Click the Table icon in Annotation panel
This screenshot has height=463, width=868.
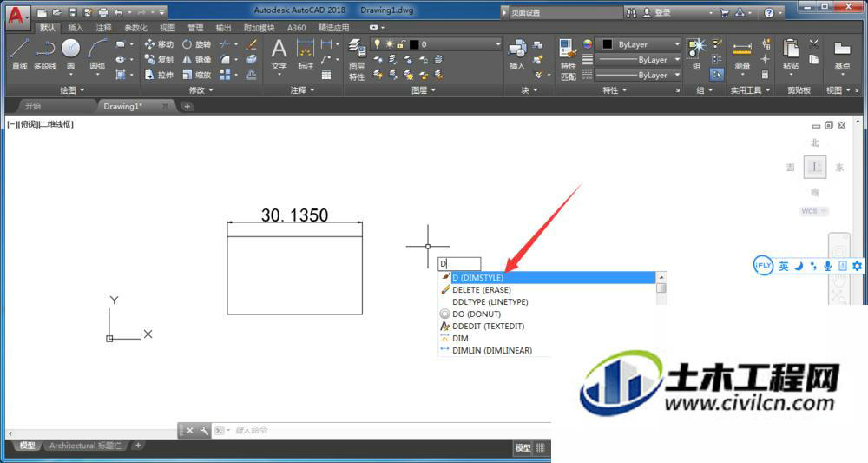point(326,75)
